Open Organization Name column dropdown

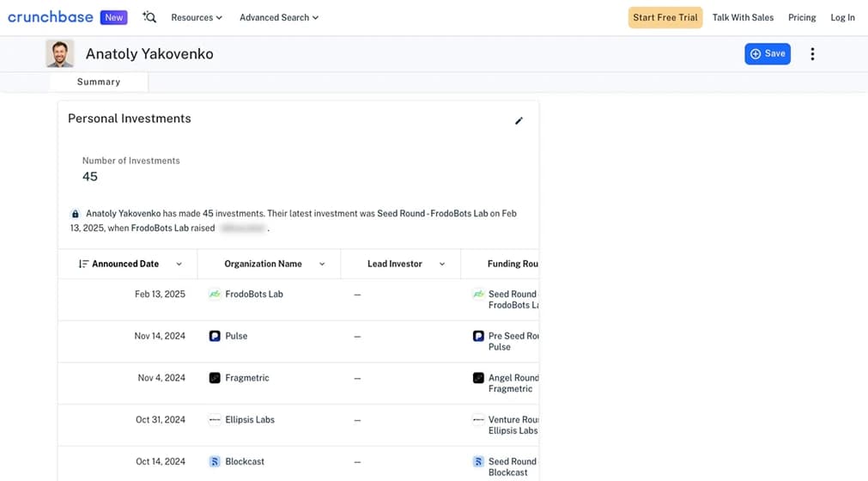click(x=322, y=264)
